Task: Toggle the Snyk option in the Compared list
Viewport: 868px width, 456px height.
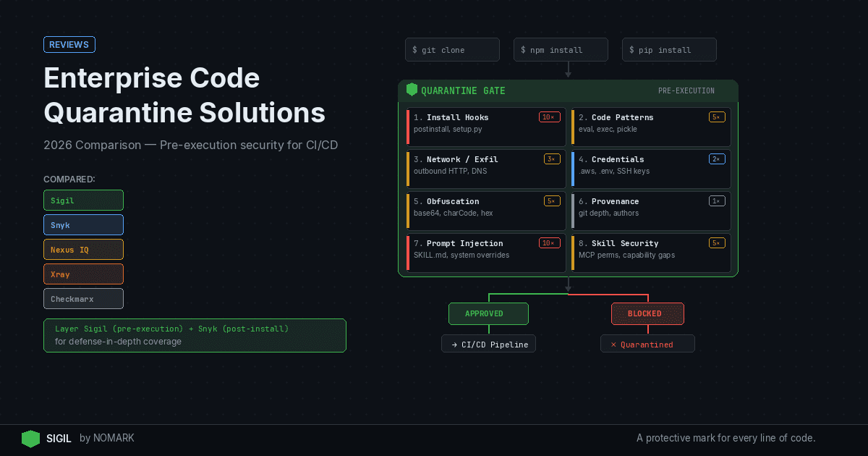Action: click(83, 224)
